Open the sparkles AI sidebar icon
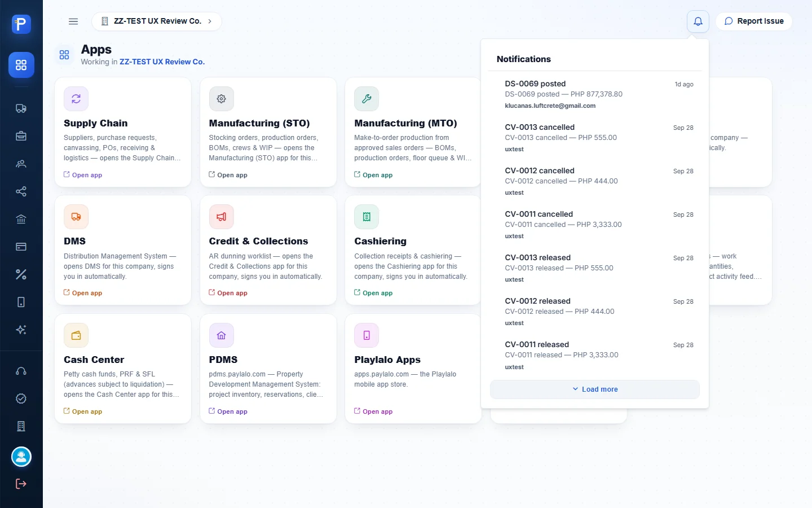Viewport: 812px width, 508px height. click(x=21, y=330)
